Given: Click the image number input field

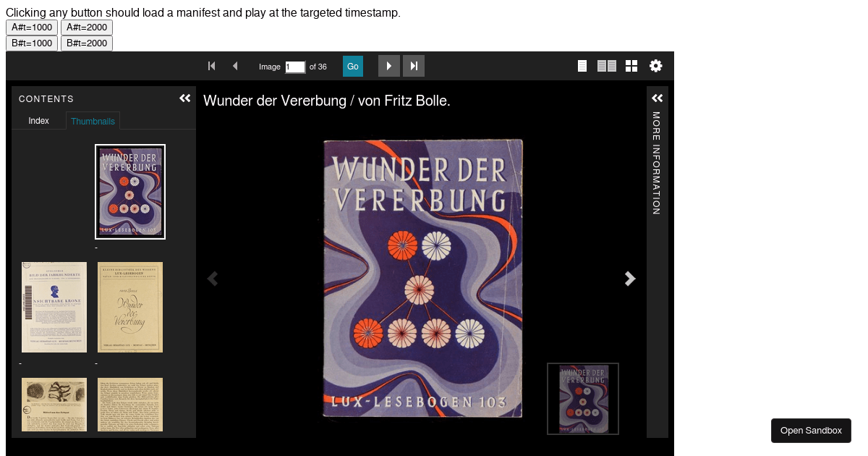Looking at the screenshot, I should click(295, 67).
